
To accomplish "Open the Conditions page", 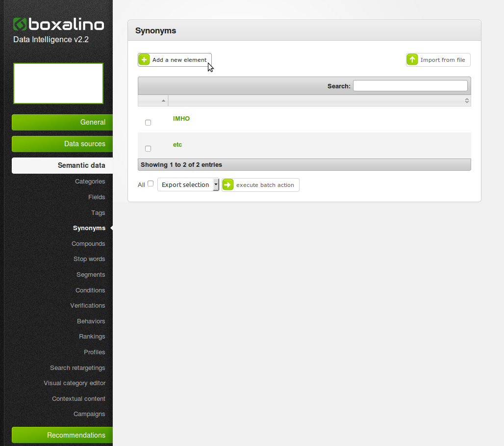I will (90, 290).
